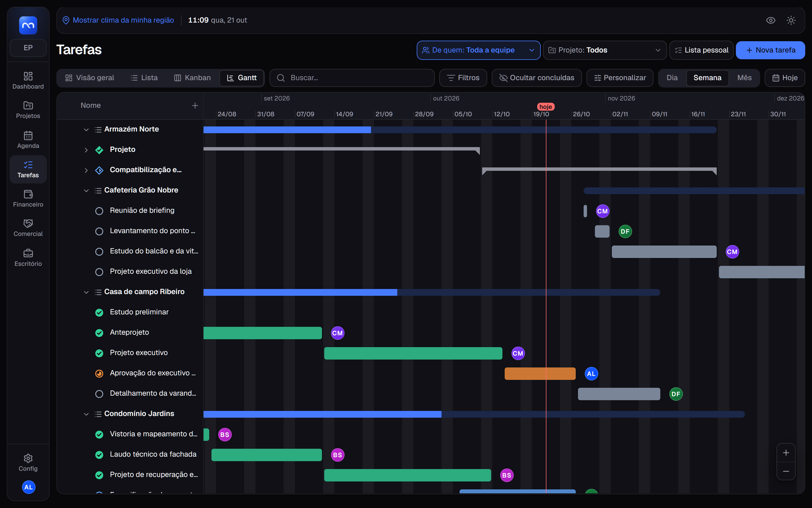The image size is (812, 508).
Task: Open the Filtros button
Action: coord(463,78)
